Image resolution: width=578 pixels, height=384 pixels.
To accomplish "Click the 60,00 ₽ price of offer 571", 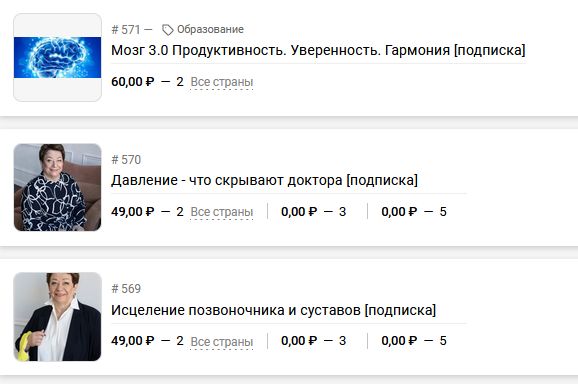I will tap(133, 81).
